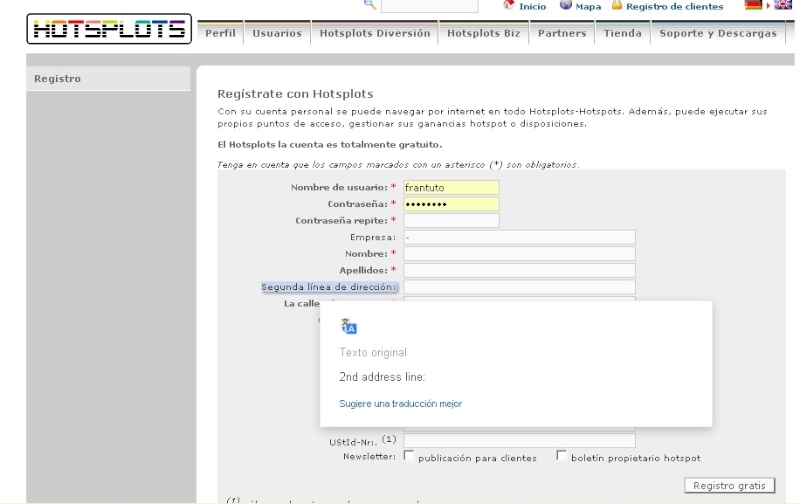
Task: Click the Inicio home icon
Action: 509,5
